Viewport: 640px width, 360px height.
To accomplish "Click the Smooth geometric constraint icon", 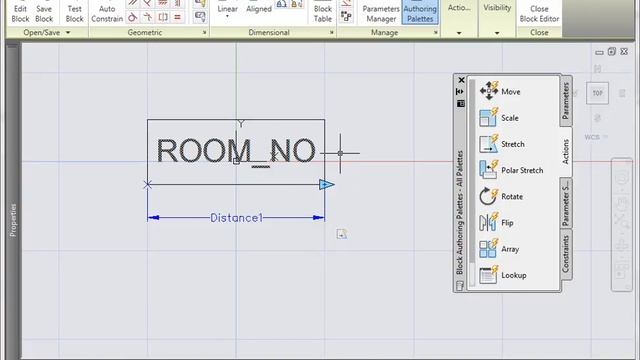I will [148, 17].
